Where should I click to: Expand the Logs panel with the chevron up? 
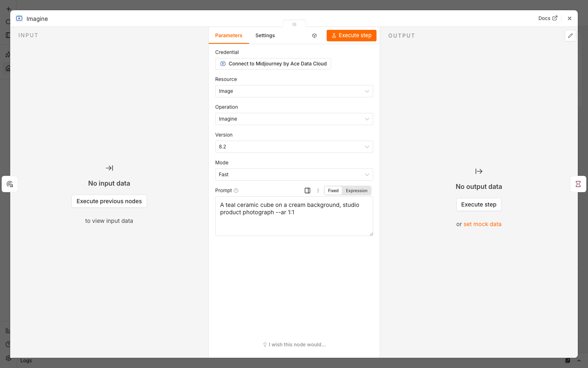click(x=579, y=361)
